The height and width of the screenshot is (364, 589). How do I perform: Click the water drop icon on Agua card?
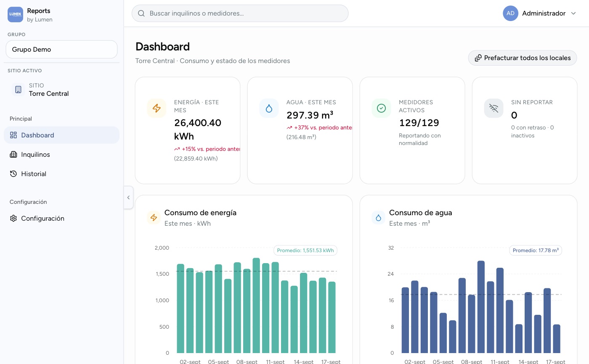coord(269,108)
